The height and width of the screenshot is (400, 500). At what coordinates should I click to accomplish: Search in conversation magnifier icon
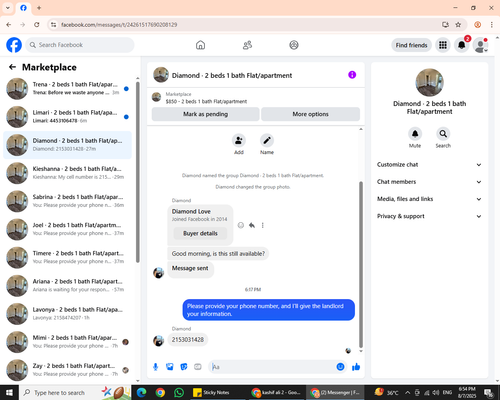(x=443, y=134)
